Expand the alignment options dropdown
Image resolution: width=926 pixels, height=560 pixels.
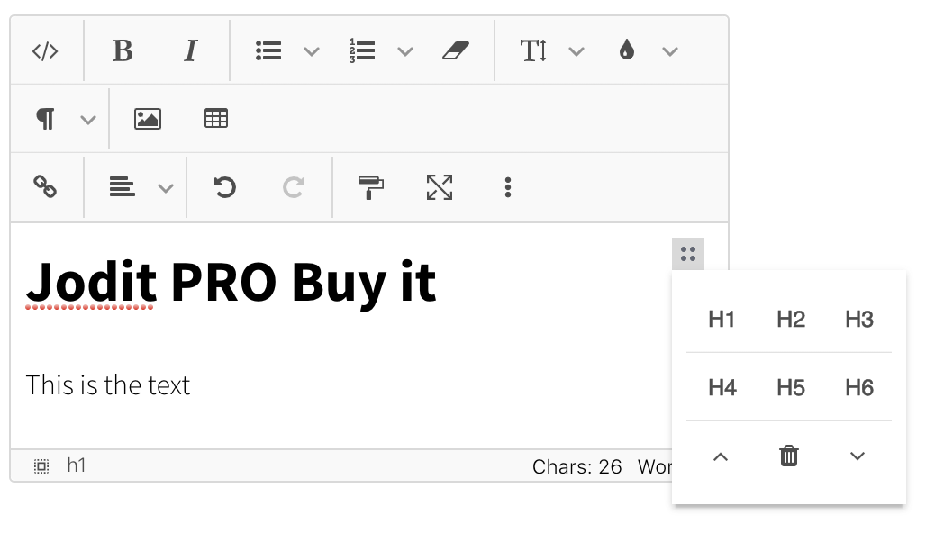166,188
